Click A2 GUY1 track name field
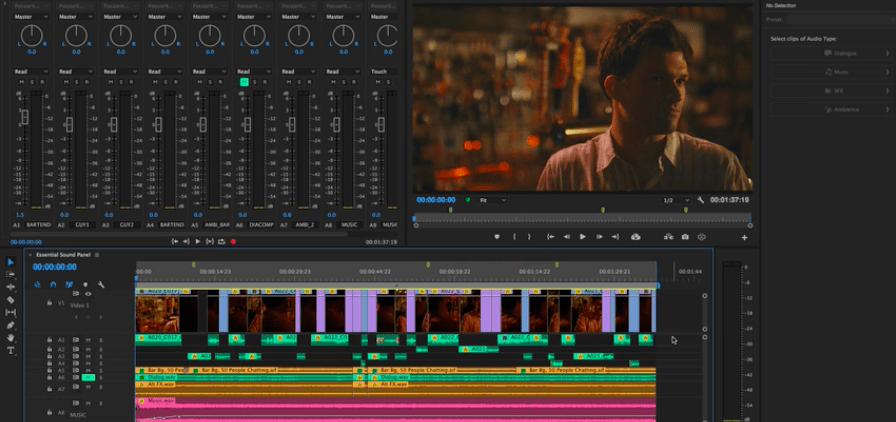 [82, 225]
